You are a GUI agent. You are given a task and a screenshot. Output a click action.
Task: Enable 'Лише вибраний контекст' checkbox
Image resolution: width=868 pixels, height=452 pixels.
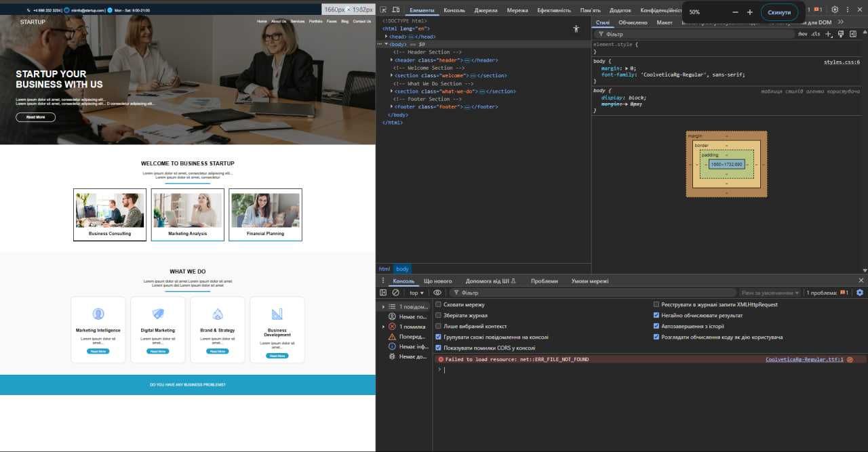click(x=438, y=326)
